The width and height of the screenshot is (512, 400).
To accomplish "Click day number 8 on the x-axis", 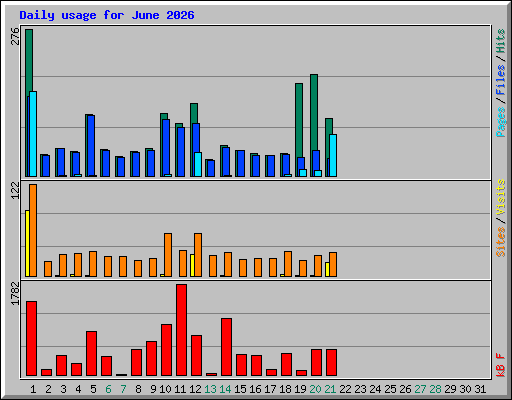I will click(x=138, y=389).
